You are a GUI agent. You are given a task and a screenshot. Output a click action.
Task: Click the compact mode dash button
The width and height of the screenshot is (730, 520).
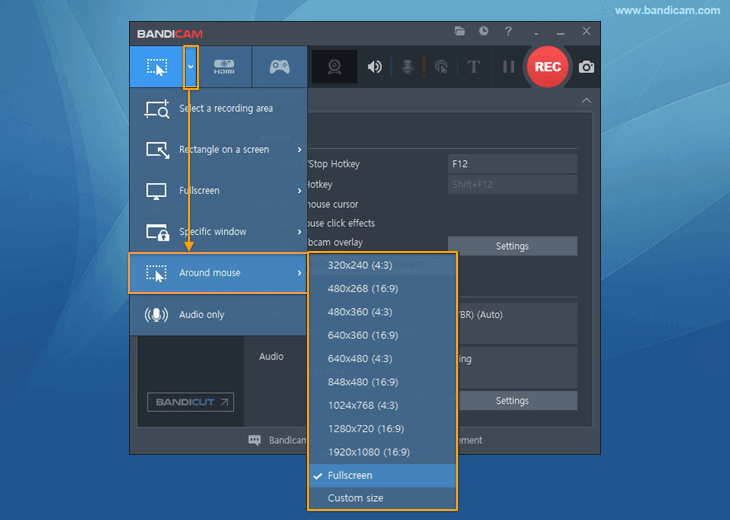pyautogui.click(x=536, y=34)
